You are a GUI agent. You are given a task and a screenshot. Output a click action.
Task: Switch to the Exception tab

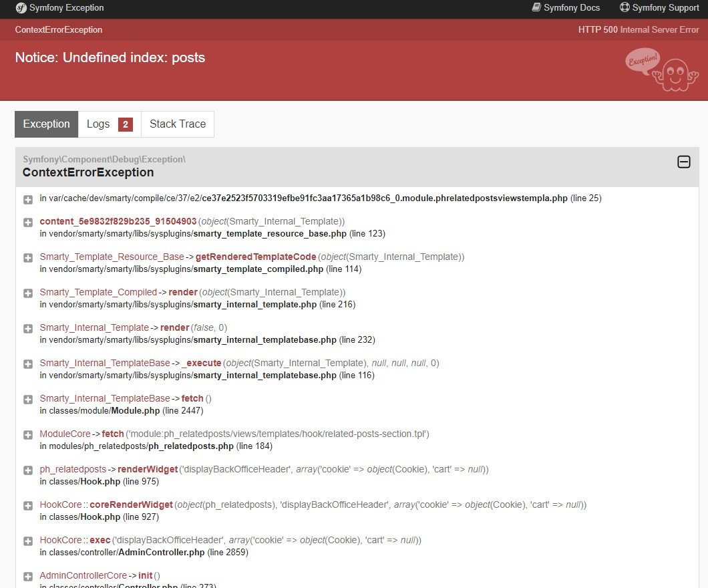point(47,124)
